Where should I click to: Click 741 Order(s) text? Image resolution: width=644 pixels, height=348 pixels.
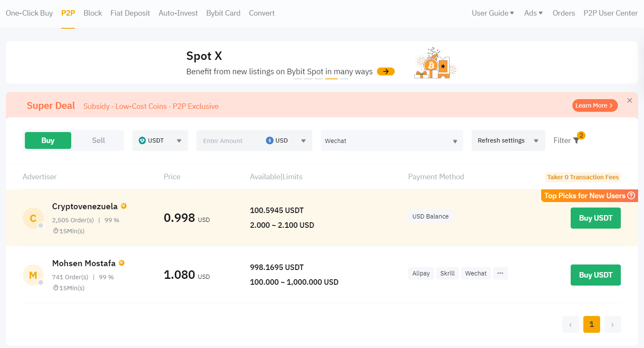pos(70,277)
